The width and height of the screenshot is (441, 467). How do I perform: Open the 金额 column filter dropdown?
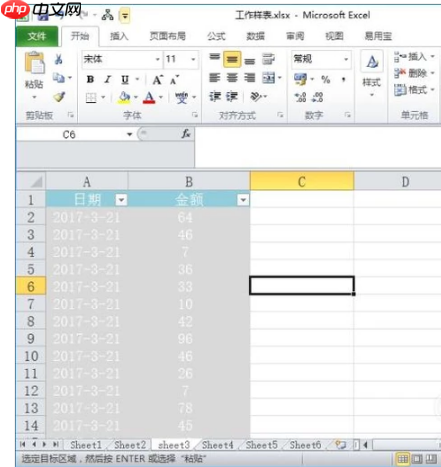[243, 200]
